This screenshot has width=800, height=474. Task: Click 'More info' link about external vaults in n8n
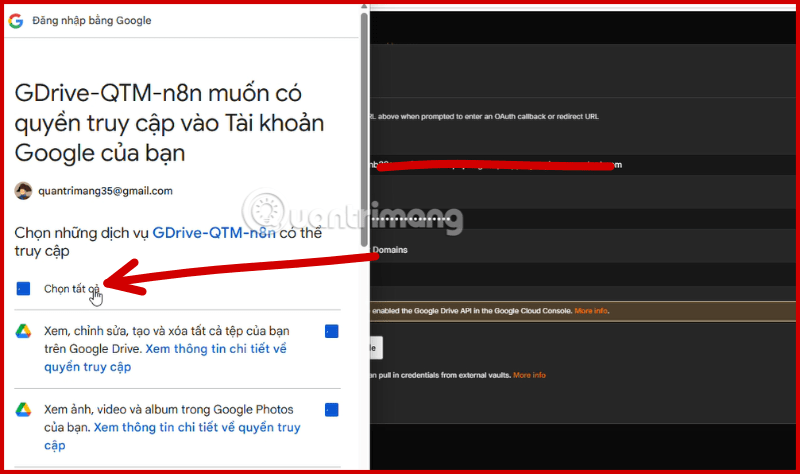529,375
